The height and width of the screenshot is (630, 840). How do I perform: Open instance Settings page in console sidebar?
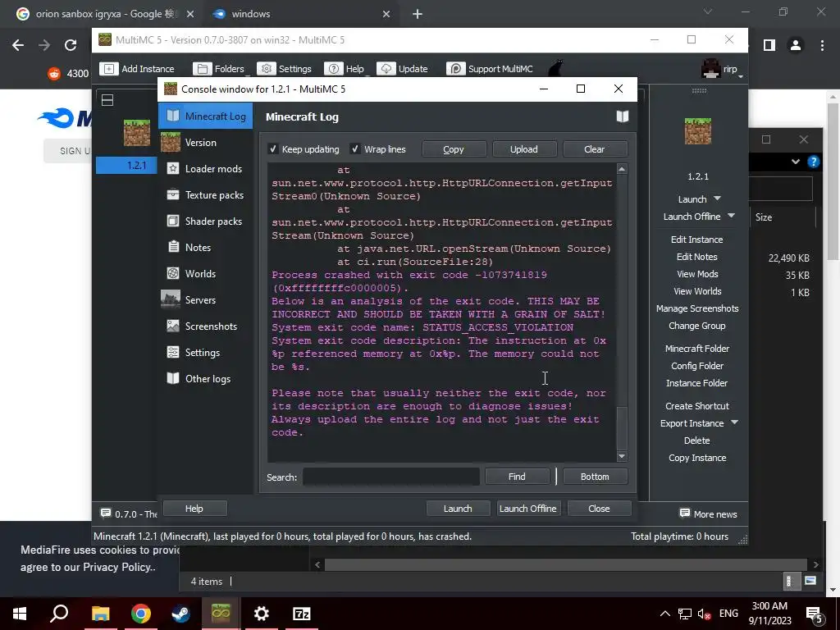(x=205, y=352)
